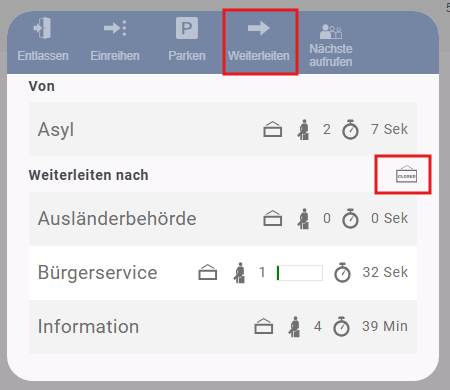The image size is (450, 390).
Task: Click the Nächste aufrufen people icon
Action: (x=331, y=32)
